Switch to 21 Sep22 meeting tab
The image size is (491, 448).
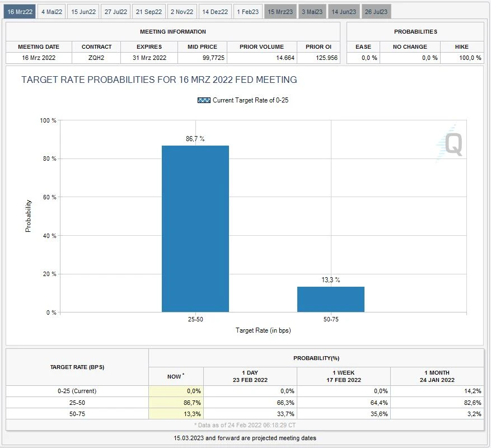149,11
